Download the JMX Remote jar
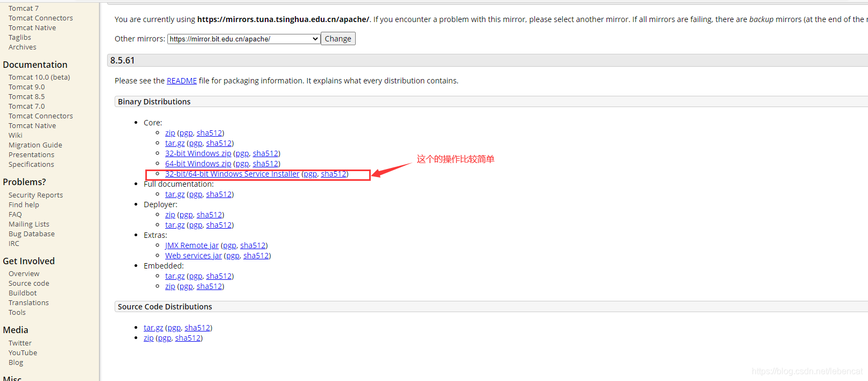This screenshot has height=381, width=868. (192, 245)
